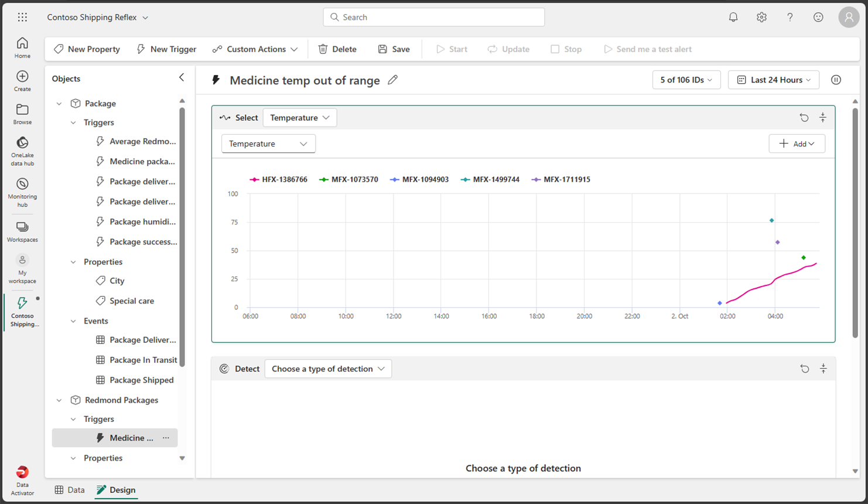This screenshot has width=868, height=504.
Task: Collapse Package Properties group
Action: point(73,262)
